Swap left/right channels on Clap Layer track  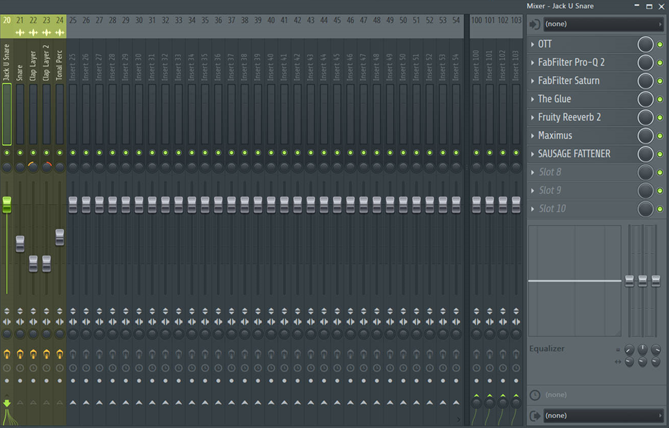[33, 322]
